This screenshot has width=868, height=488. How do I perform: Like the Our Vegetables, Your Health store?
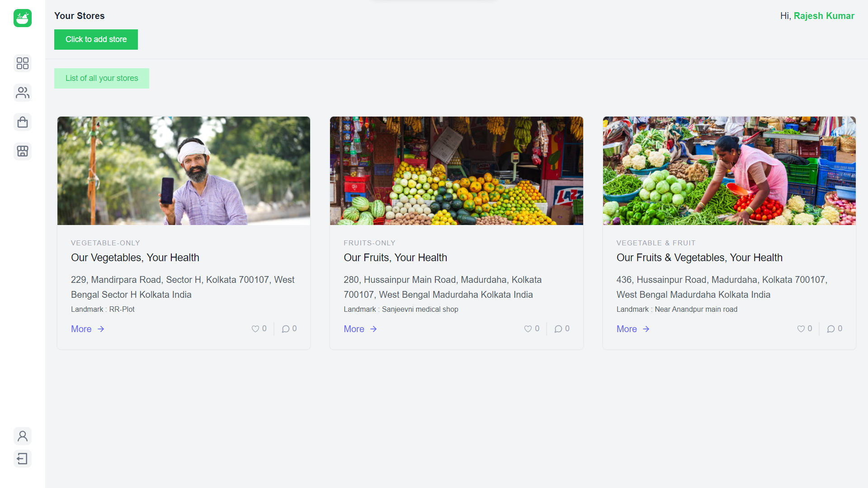tap(255, 329)
